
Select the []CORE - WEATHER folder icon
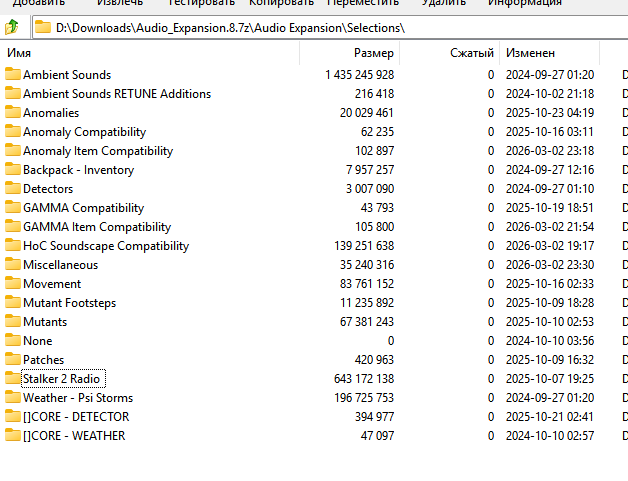coord(13,435)
